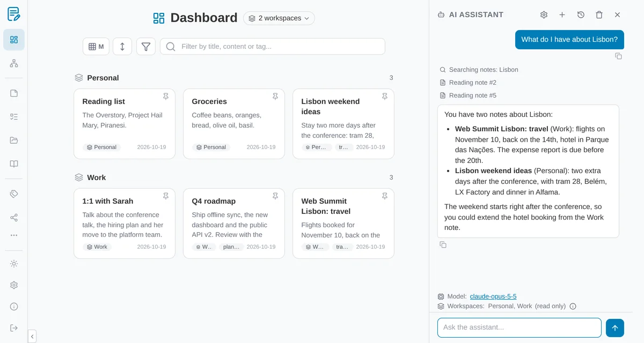Pin the 1:1 with Sarah note
The height and width of the screenshot is (343, 644).
tap(166, 196)
